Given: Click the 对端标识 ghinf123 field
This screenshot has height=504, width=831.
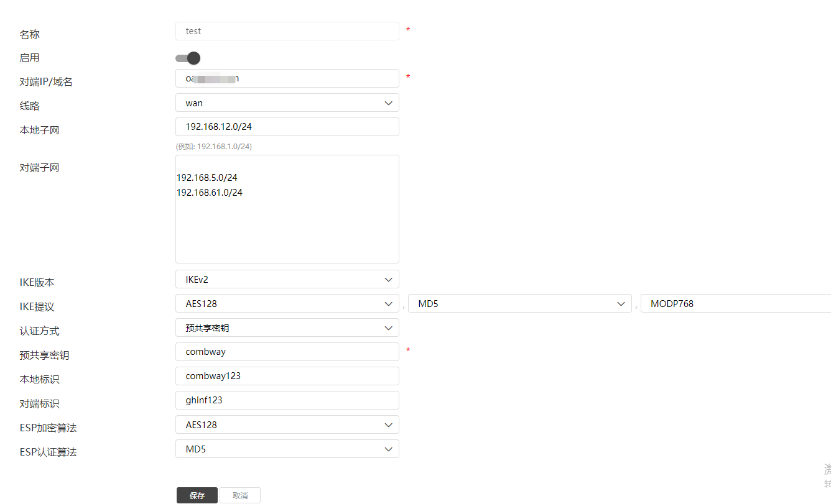Looking at the screenshot, I should tap(287, 400).
